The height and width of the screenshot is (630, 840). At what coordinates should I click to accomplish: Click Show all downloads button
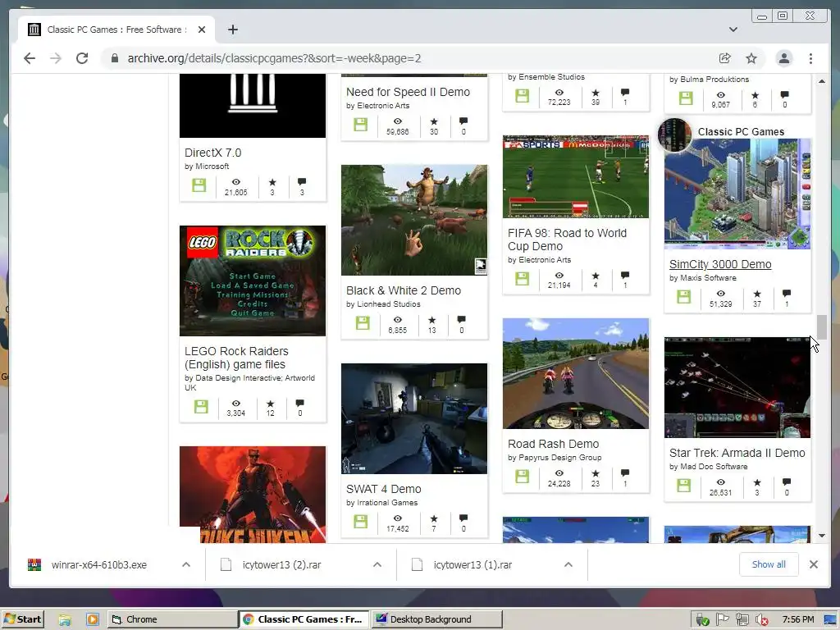tap(768, 564)
